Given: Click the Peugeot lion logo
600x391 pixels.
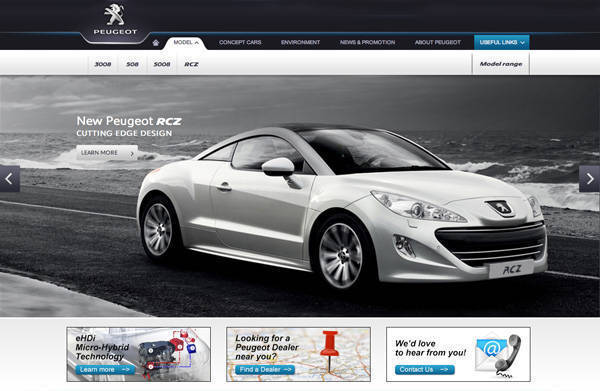Looking at the screenshot, I should pyautogui.click(x=115, y=19).
